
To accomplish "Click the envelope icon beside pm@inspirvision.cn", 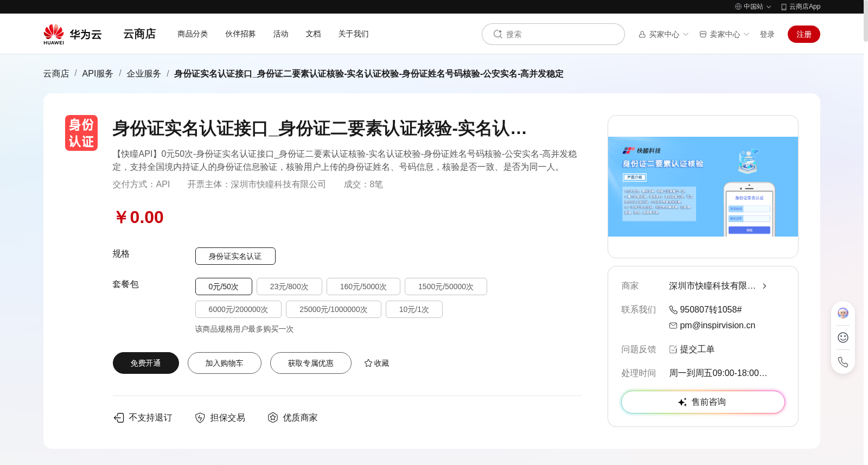I will pyautogui.click(x=673, y=326).
